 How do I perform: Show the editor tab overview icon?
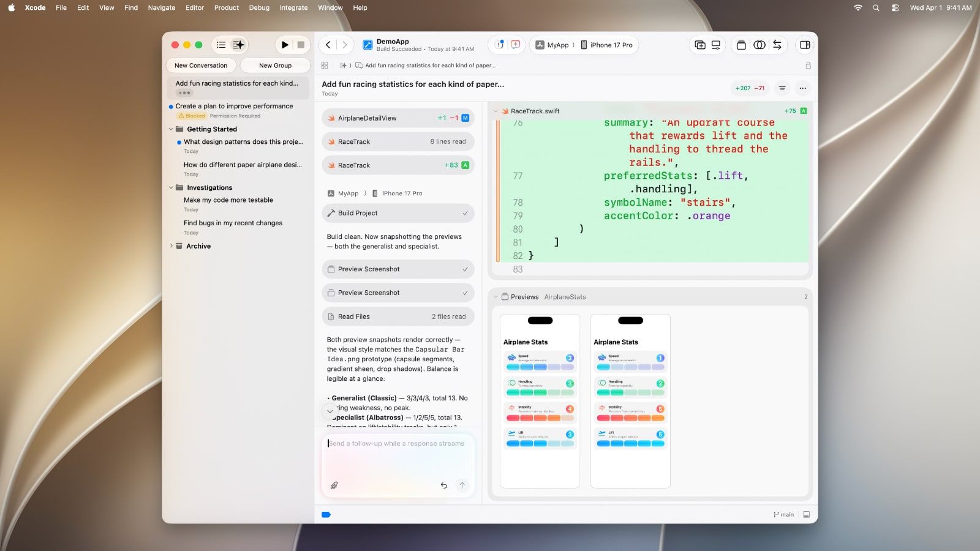click(741, 45)
